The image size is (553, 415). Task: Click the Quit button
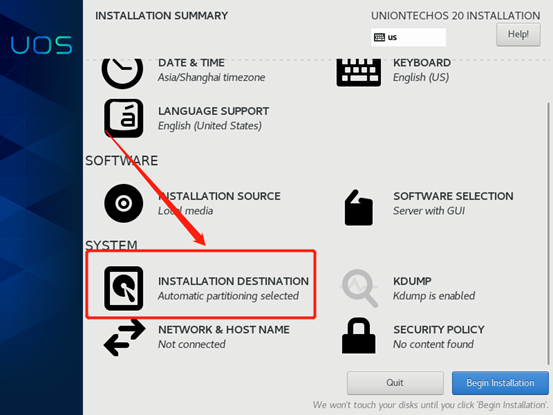click(x=395, y=383)
